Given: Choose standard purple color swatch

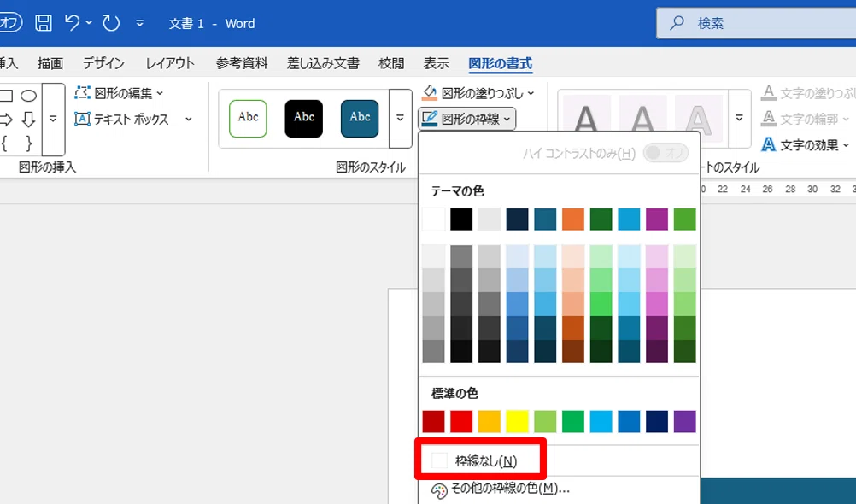Looking at the screenshot, I should point(684,421).
